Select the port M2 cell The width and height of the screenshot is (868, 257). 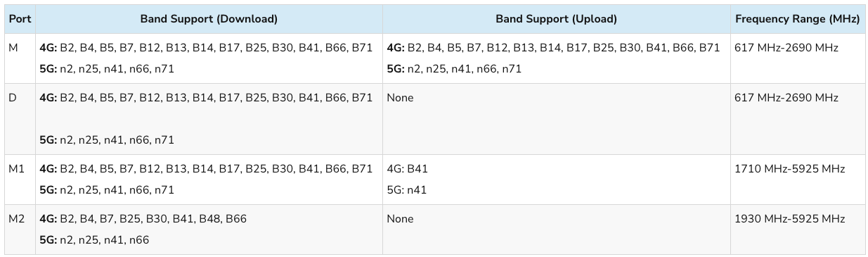pos(20,230)
